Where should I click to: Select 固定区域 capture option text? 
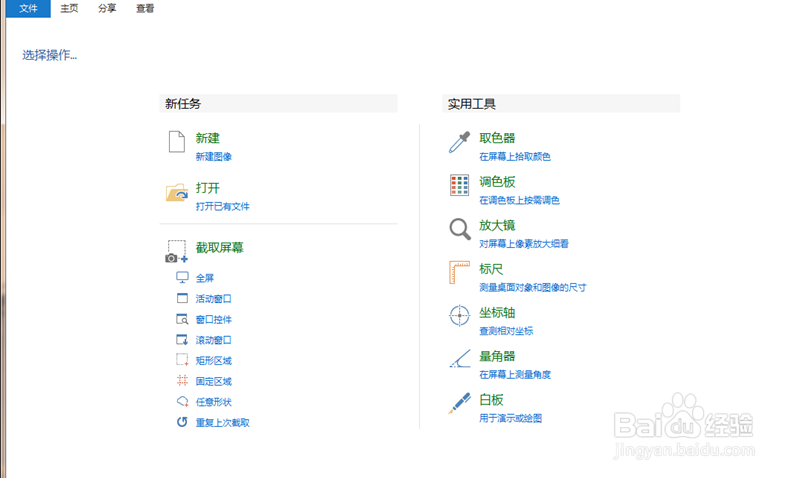214,381
